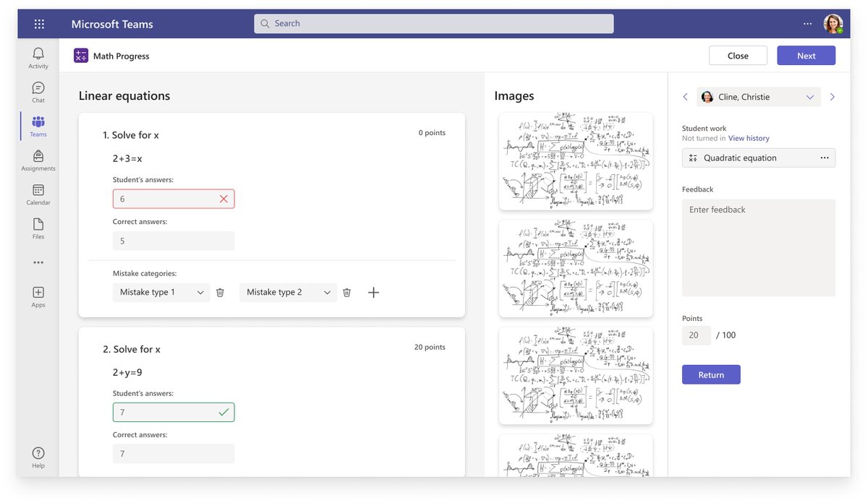The height and width of the screenshot is (503, 868).
Task: Open Files in the sidebar
Action: [38, 228]
